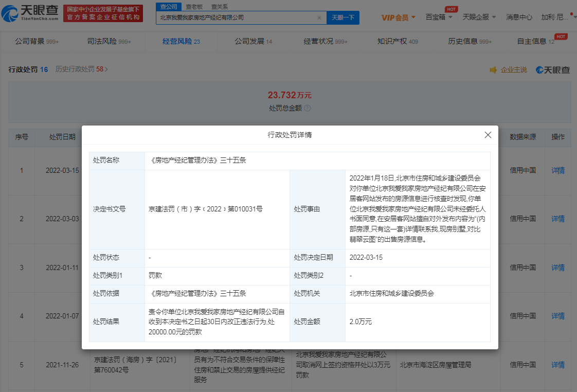Click the 处罚日期 column header
577x392 pixels.
point(62,137)
